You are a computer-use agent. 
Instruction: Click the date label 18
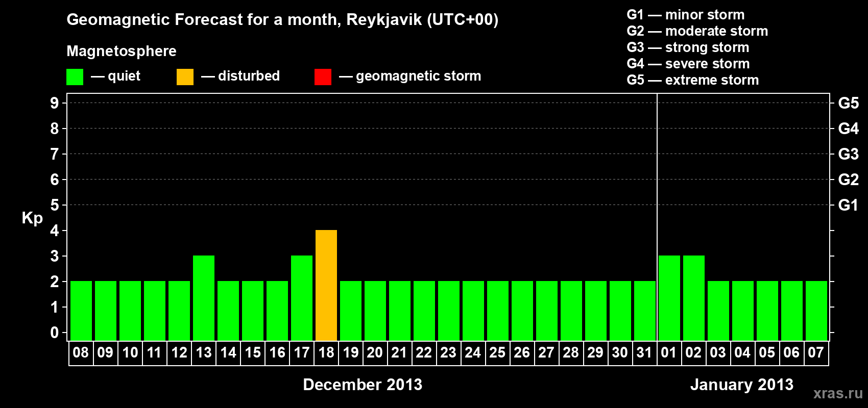(326, 352)
